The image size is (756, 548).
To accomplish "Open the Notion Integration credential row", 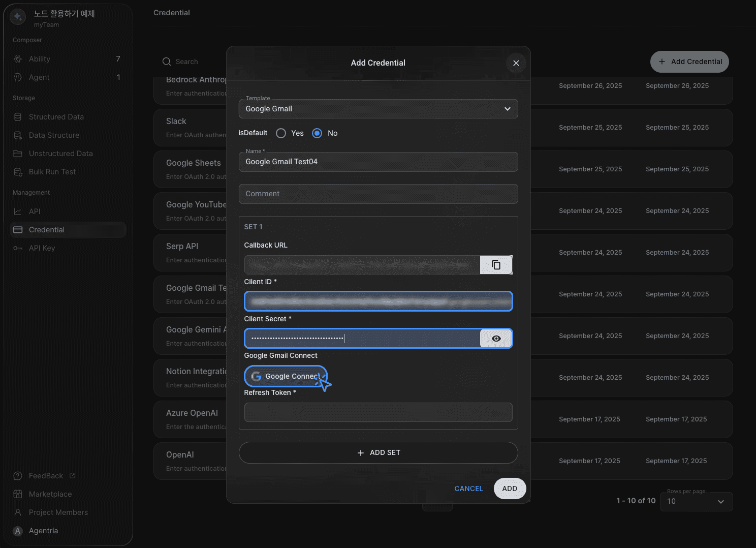I will (443, 378).
